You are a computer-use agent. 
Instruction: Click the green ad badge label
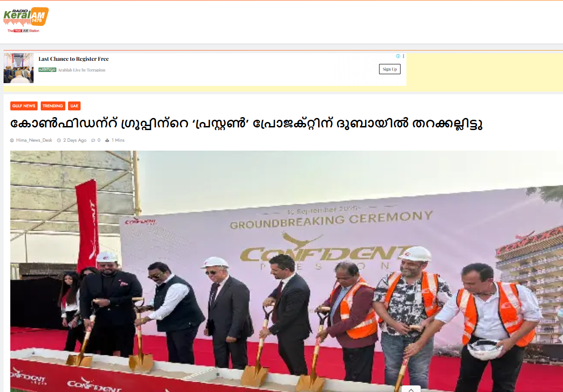coord(47,70)
